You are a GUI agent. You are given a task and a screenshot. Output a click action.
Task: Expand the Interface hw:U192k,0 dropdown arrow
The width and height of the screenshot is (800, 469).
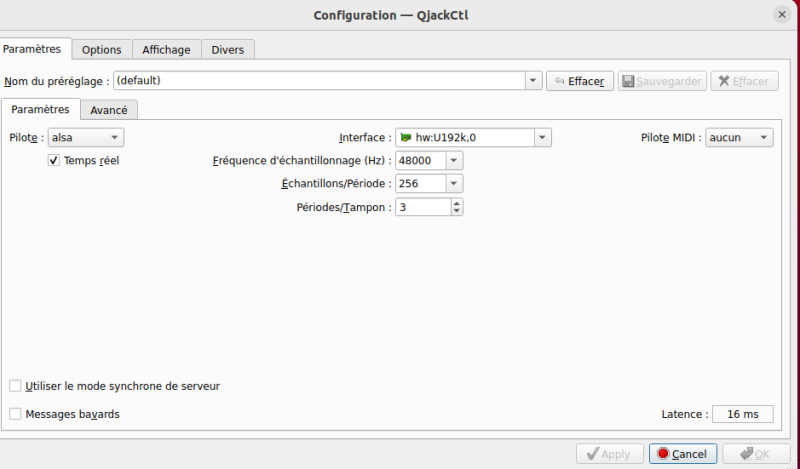[x=542, y=137]
